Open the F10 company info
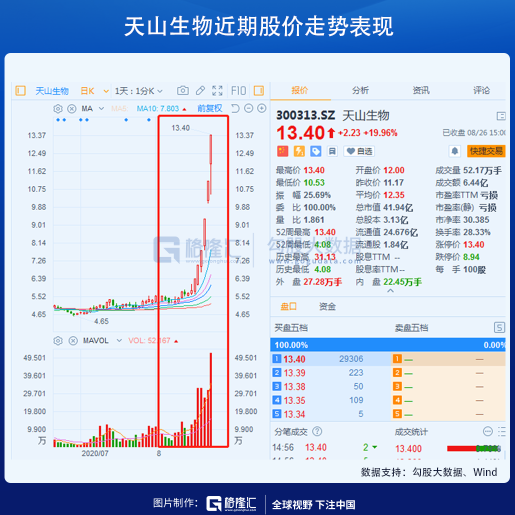Image resolution: width=515 pixels, height=515 pixels. click(x=239, y=91)
